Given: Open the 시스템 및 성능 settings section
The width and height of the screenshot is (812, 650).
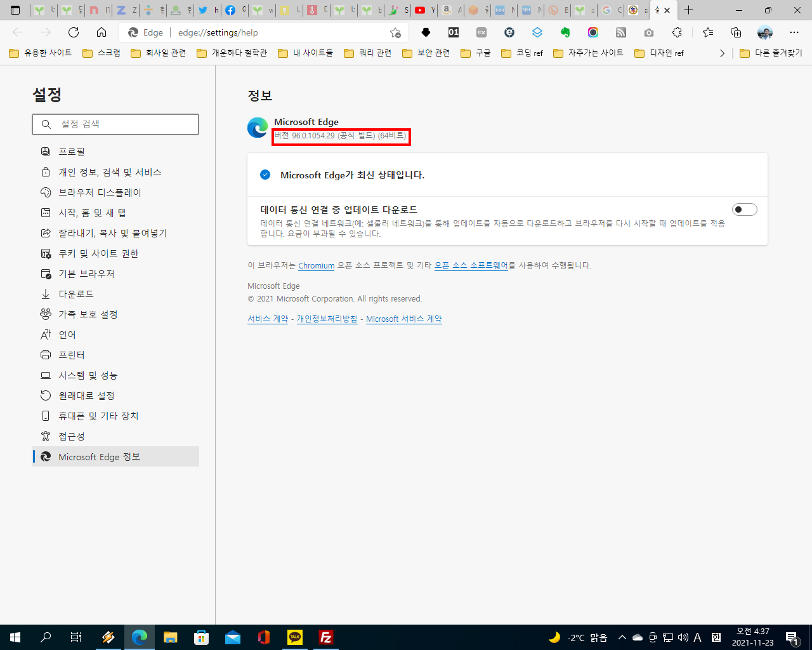Looking at the screenshot, I should [x=115, y=375].
